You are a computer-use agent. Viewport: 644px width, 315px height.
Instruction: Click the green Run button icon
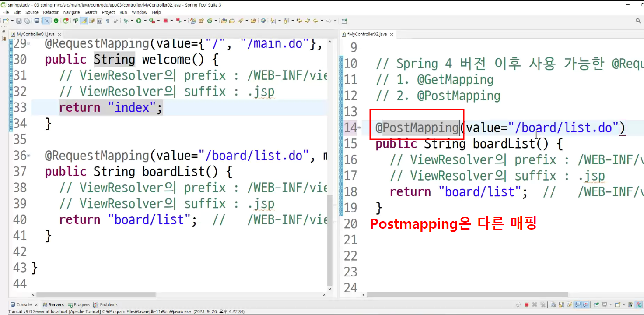pyautogui.click(x=139, y=21)
